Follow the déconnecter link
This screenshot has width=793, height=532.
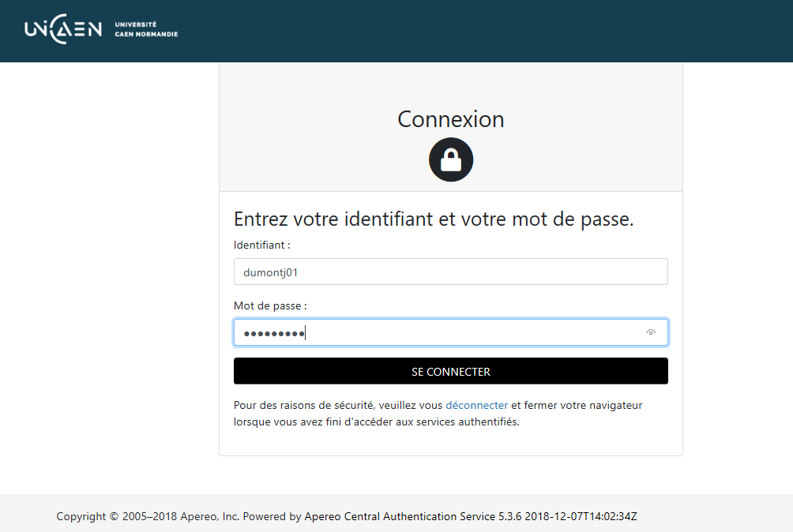pos(476,405)
